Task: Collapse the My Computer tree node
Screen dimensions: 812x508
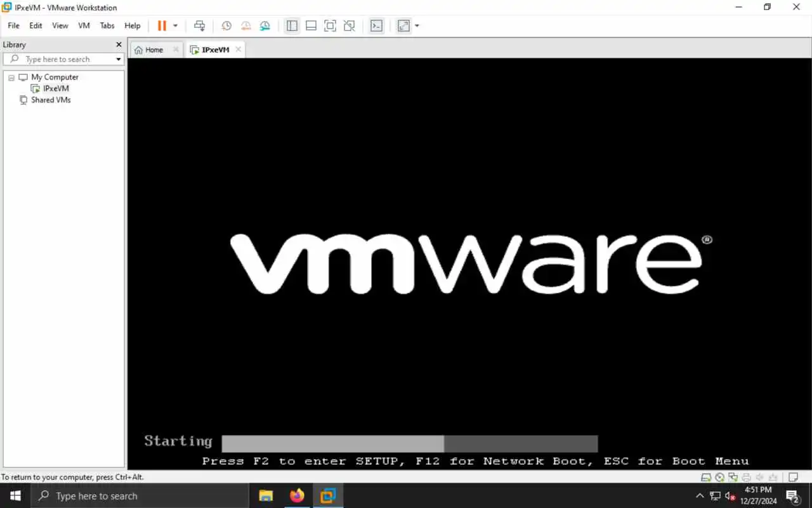Action: [x=11, y=77]
